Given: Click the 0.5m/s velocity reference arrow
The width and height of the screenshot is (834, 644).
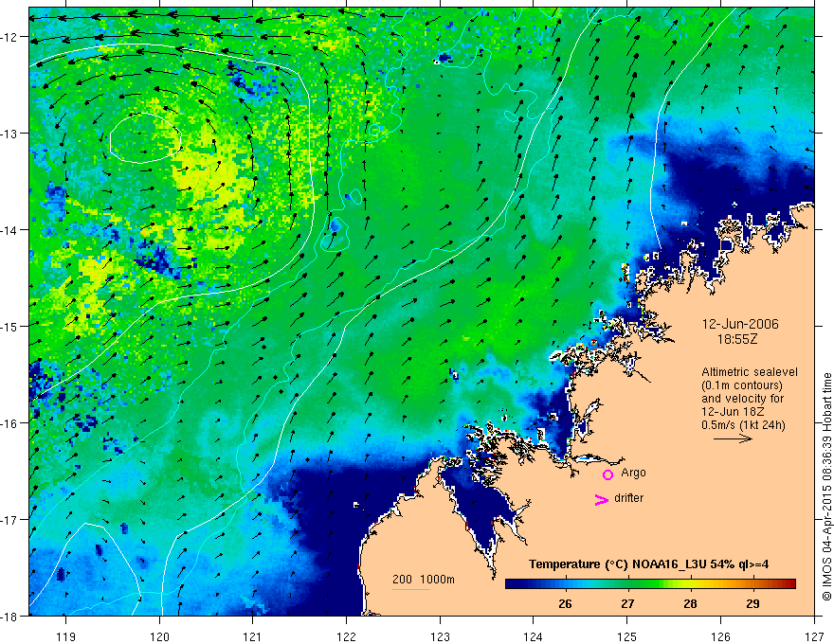Looking at the screenshot, I should 733,438.
